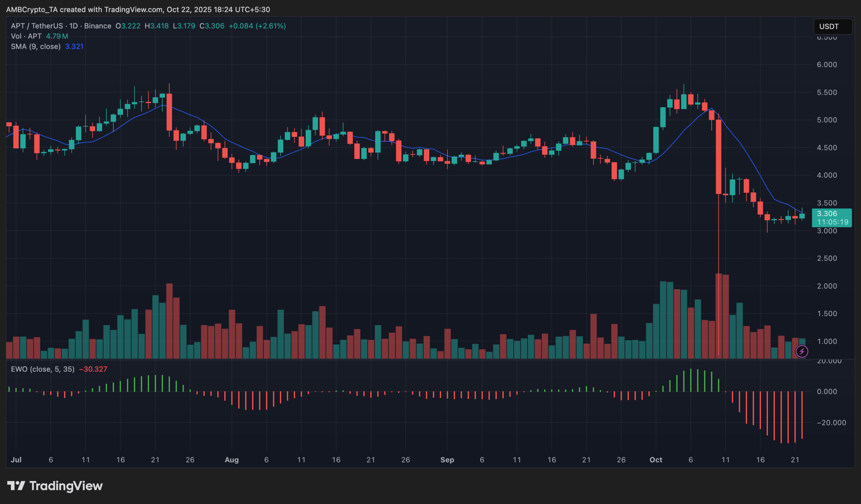Select the APT / TetherUS symbol title

[x=37, y=26]
